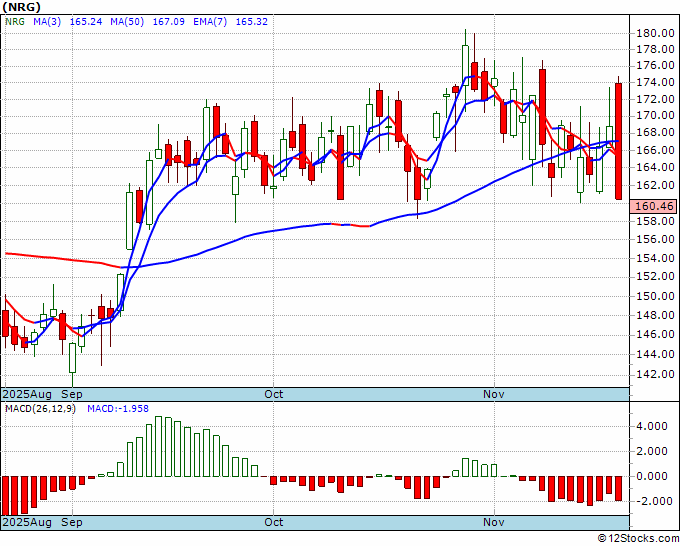
Task: Click the 4.000 MACD axis label
Action: (652, 426)
